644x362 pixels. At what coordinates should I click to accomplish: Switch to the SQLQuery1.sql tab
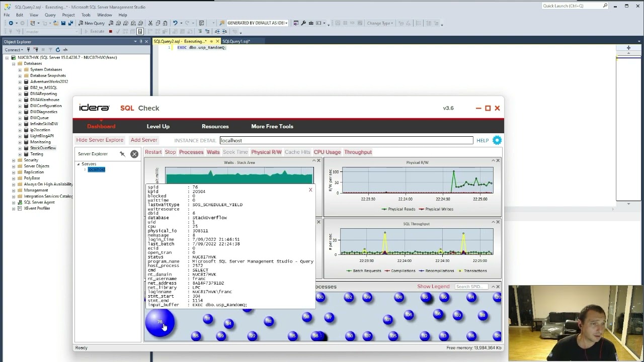[236, 41]
